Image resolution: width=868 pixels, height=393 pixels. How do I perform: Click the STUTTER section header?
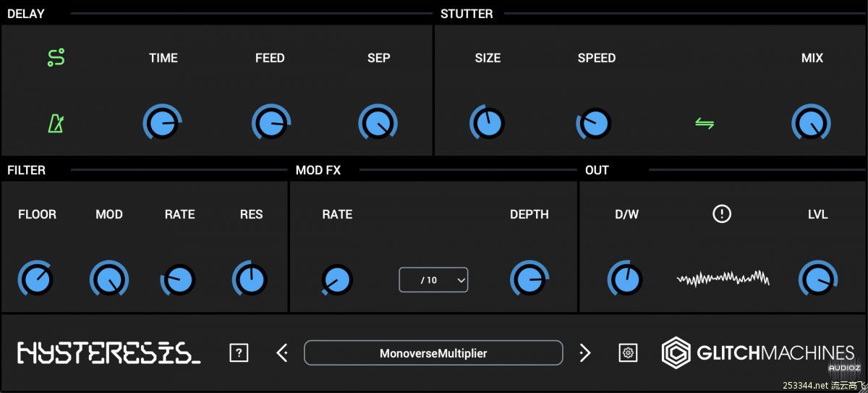(x=467, y=14)
